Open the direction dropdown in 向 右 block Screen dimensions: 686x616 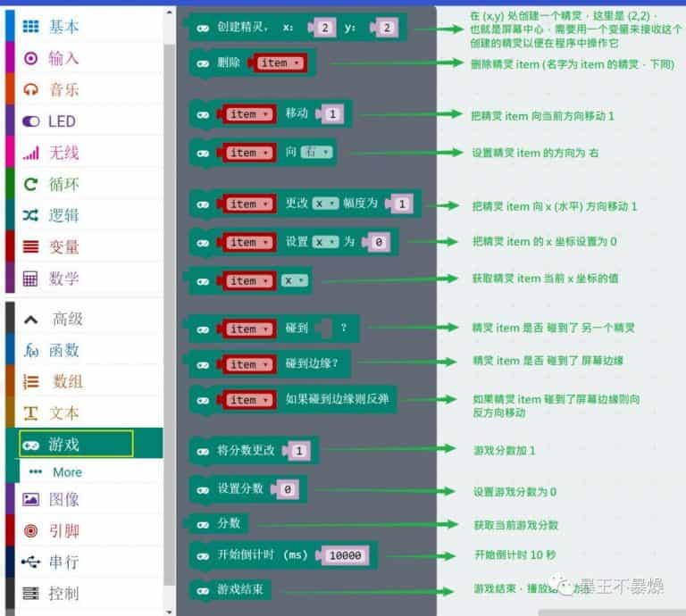316,153
